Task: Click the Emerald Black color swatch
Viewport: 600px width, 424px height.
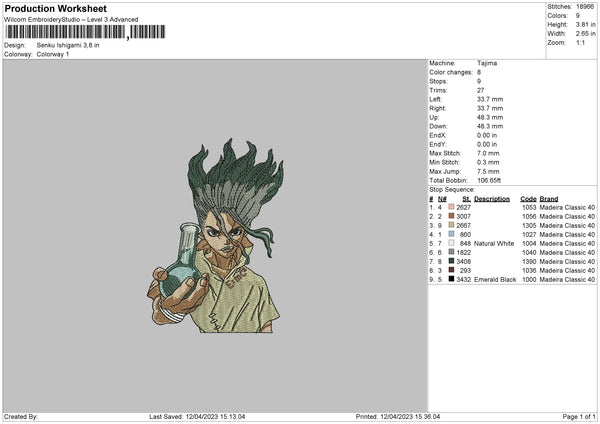Action: pyautogui.click(x=451, y=279)
